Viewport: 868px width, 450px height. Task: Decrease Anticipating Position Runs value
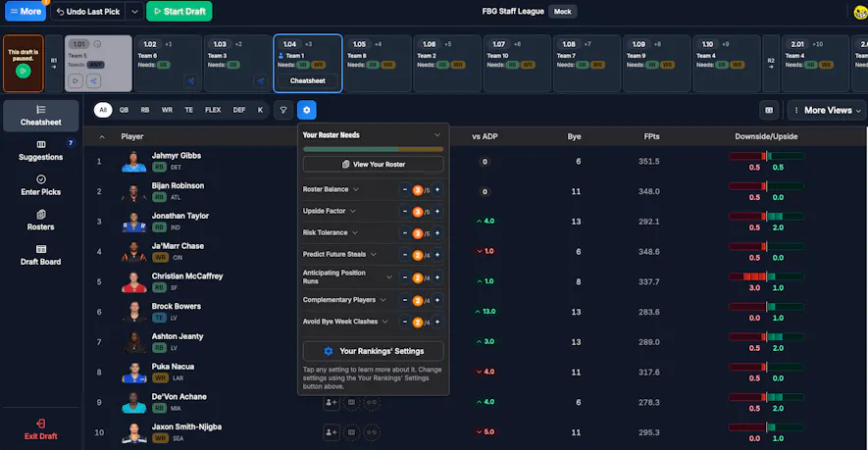405,277
